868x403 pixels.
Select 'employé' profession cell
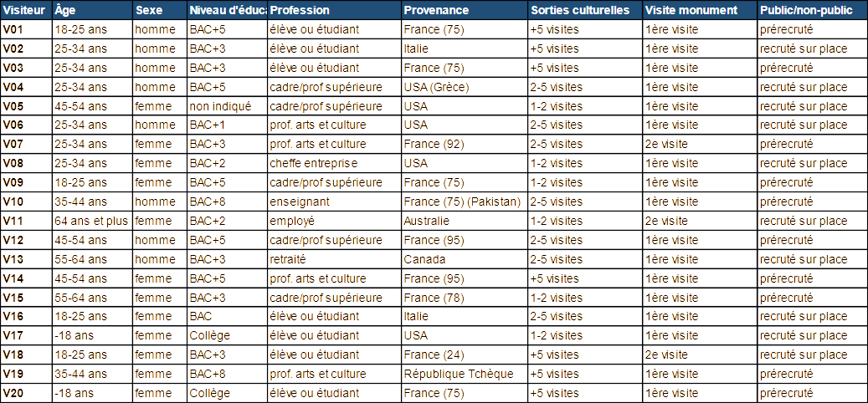tap(334, 221)
